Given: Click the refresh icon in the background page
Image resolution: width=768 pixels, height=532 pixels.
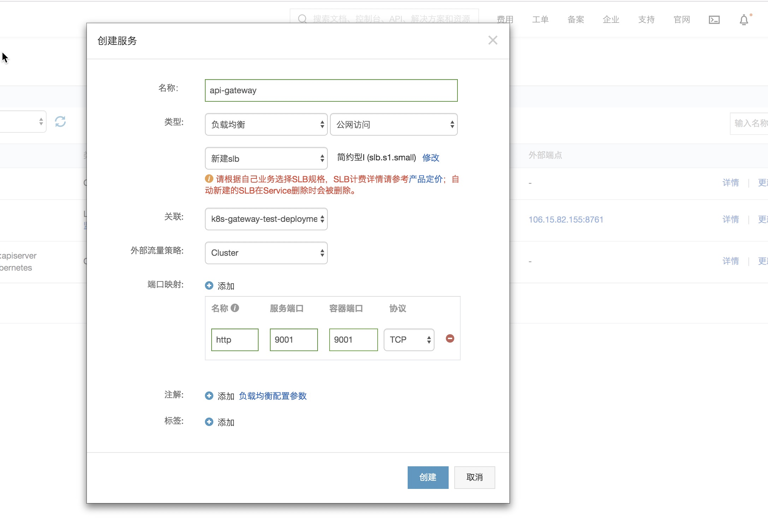Looking at the screenshot, I should (60, 122).
